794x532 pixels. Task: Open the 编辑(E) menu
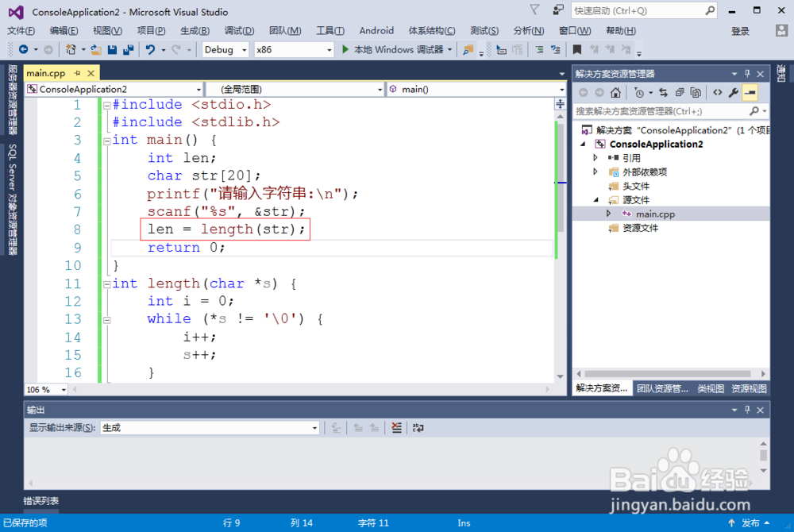[x=64, y=31]
